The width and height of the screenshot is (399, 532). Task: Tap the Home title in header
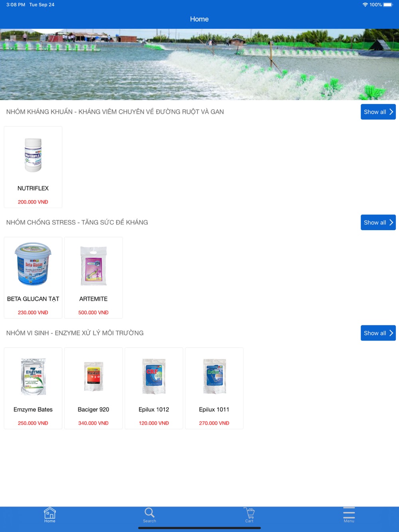point(199,19)
